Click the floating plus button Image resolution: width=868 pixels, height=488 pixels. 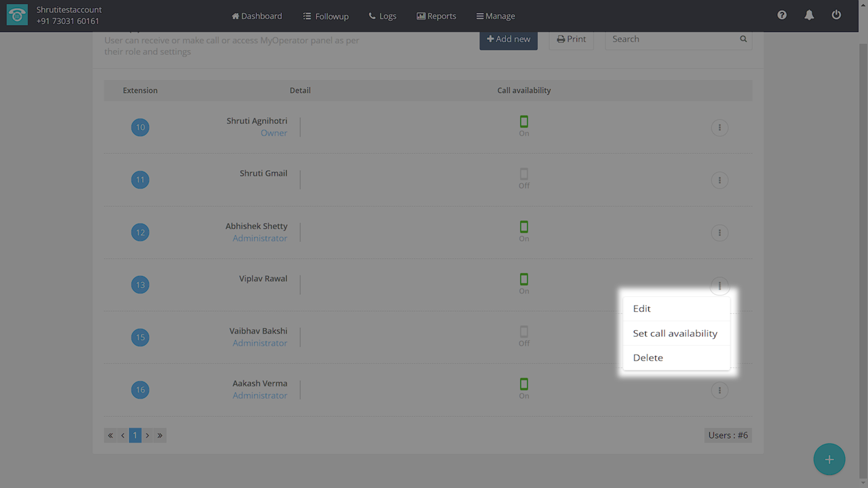pos(829,460)
